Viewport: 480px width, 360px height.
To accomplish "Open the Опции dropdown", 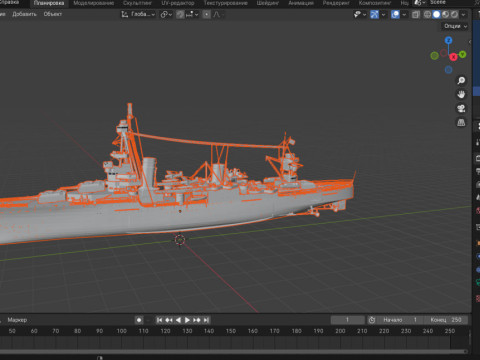I will [x=455, y=26].
